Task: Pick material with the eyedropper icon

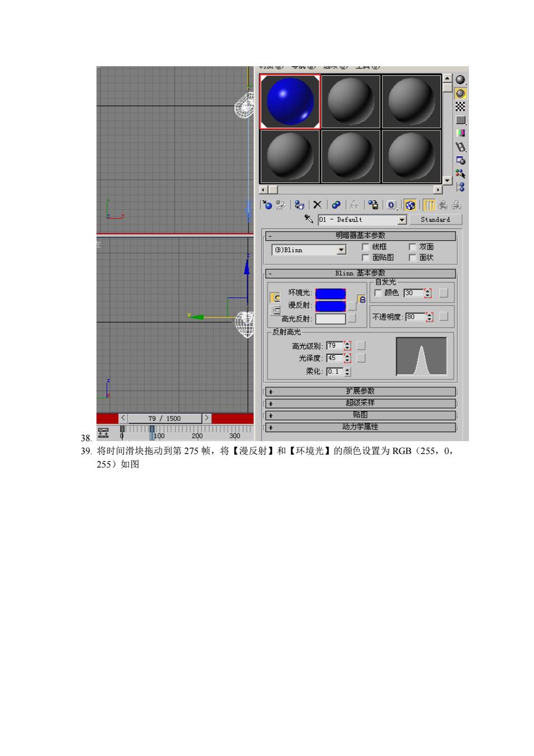Action: click(x=309, y=219)
